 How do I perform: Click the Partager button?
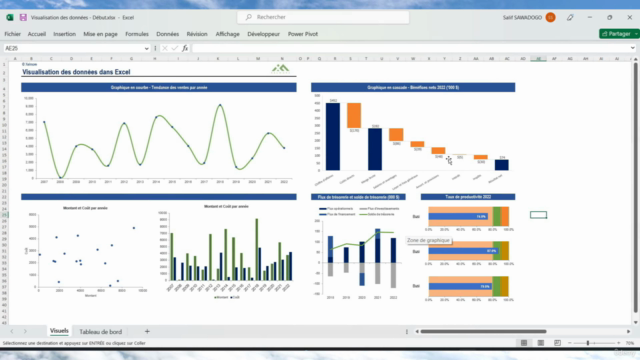[616, 34]
